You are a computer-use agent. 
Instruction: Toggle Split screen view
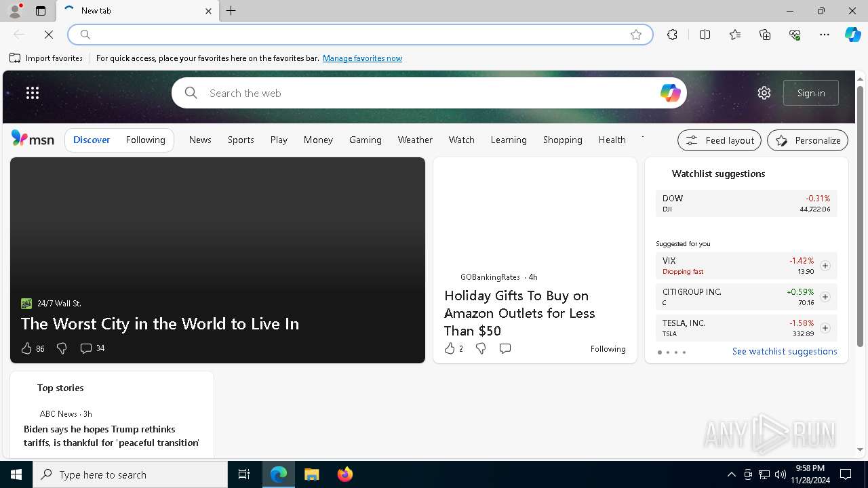click(x=705, y=35)
